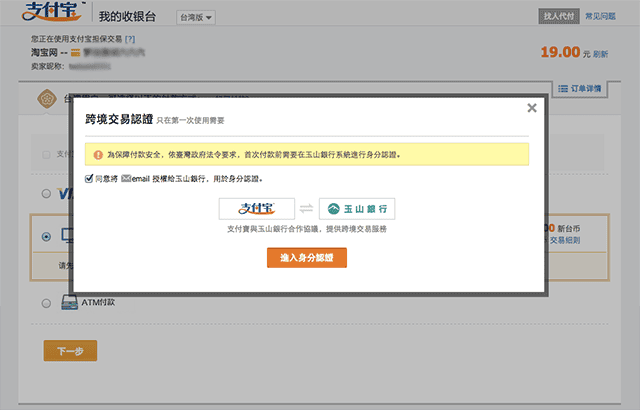Close the 跨境交易認證 dialog

[531, 108]
